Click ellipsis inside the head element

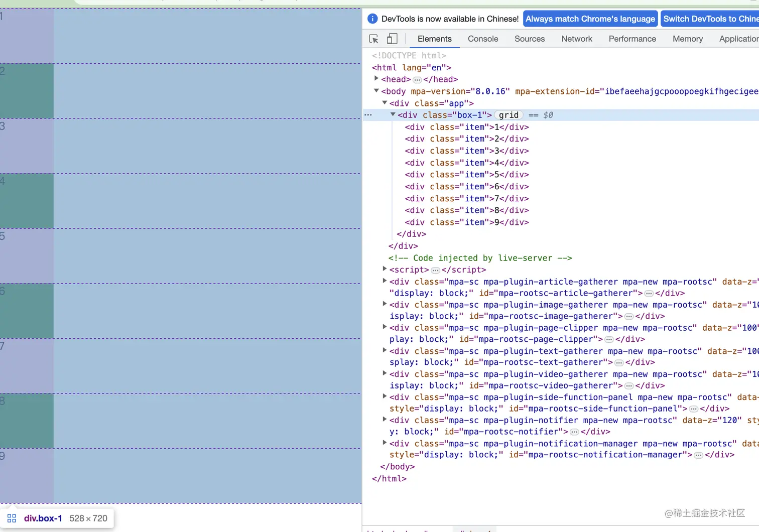point(417,80)
